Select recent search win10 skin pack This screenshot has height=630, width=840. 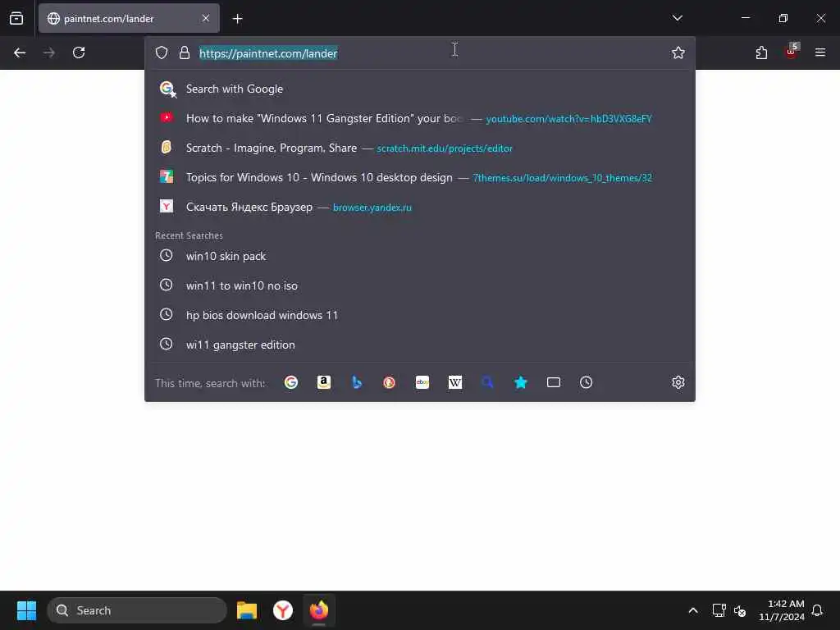(x=420, y=256)
